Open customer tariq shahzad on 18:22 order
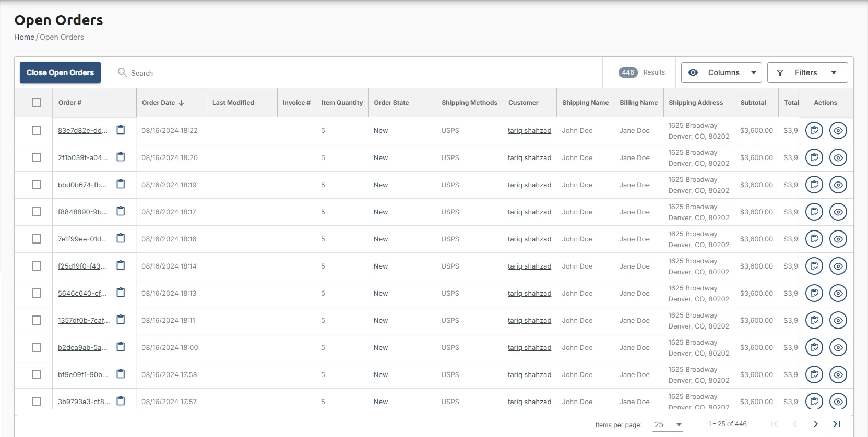 coord(529,130)
